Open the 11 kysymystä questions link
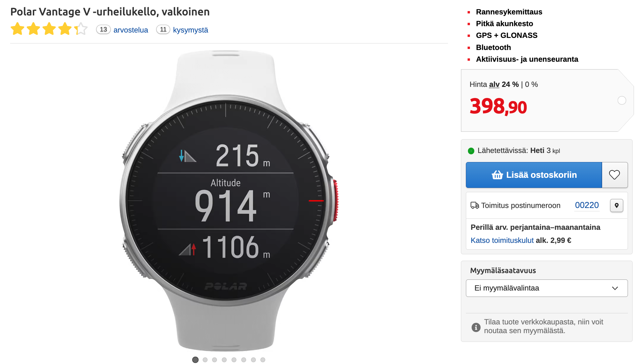 point(182,30)
